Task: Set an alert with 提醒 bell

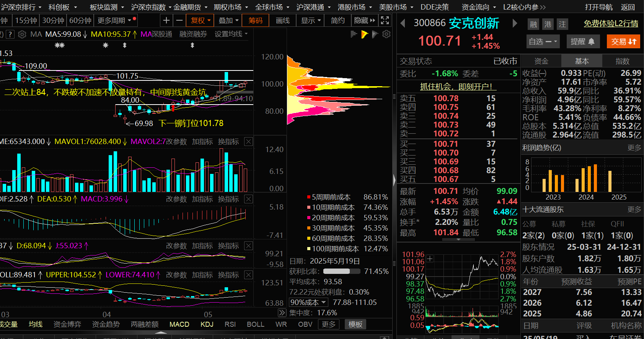Action: [582, 41]
